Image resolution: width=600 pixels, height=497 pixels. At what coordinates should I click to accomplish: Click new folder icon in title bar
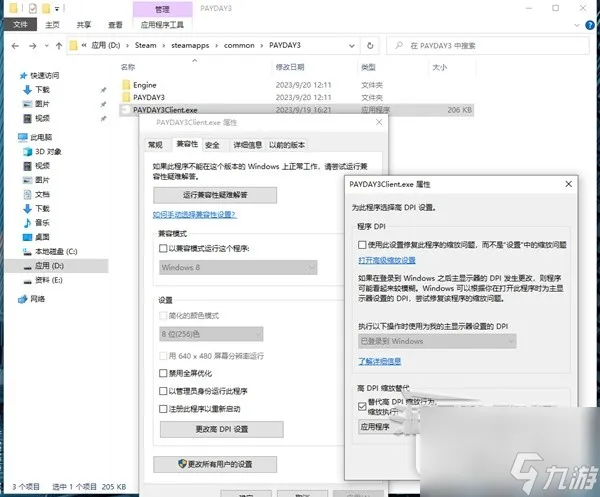(x=46, y=8)
